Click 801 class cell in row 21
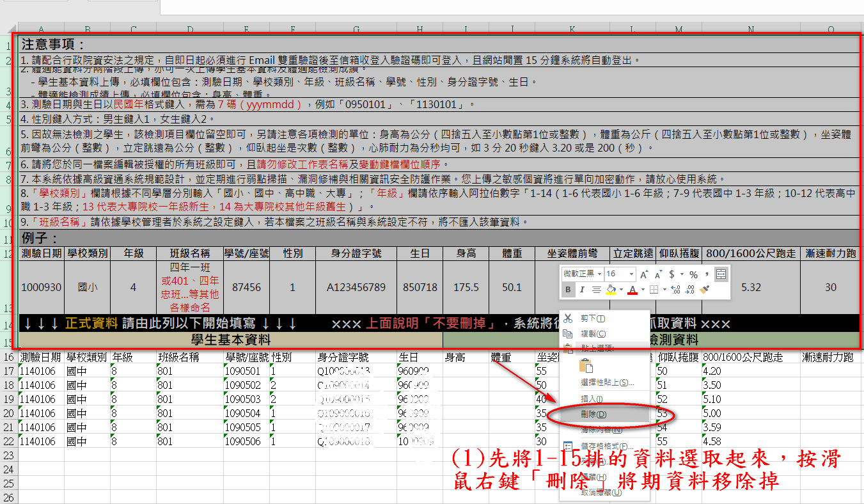The image size is (864, 504). coord(190,427)
